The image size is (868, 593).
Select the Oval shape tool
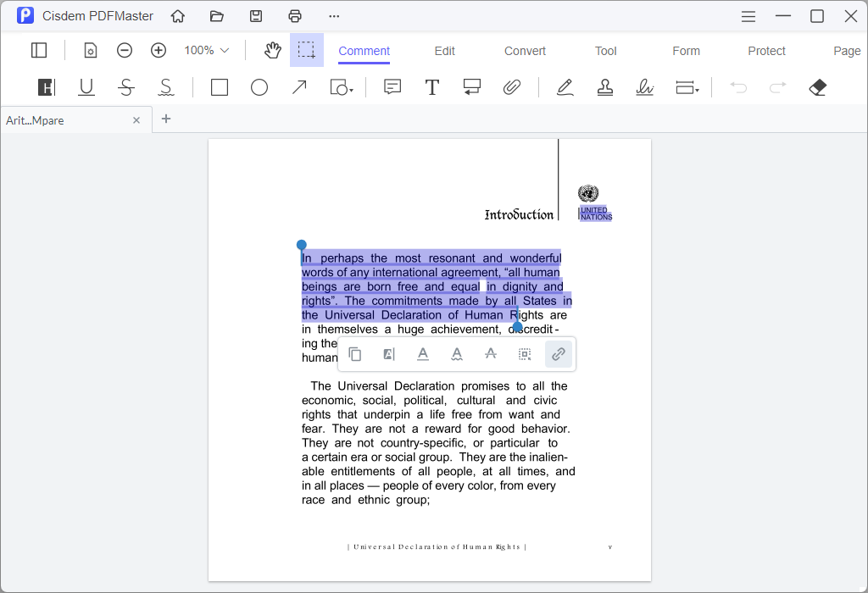tap(259, 87)
